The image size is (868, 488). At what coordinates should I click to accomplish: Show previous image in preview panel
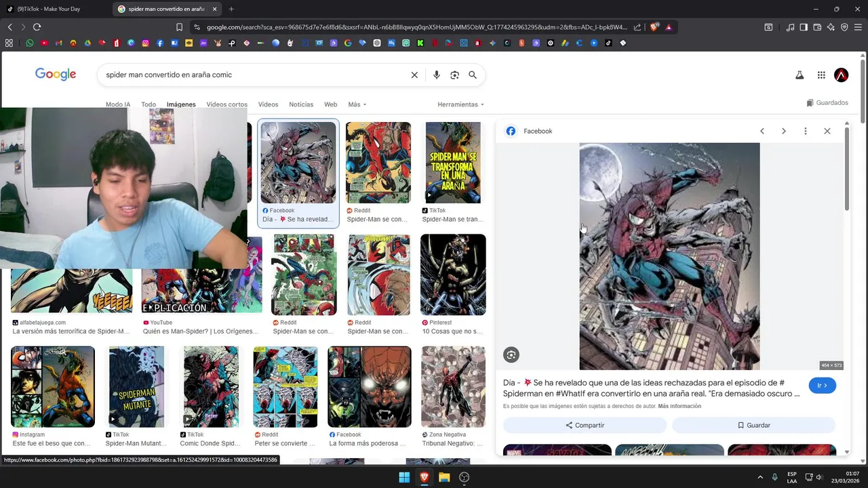[762, 131]
